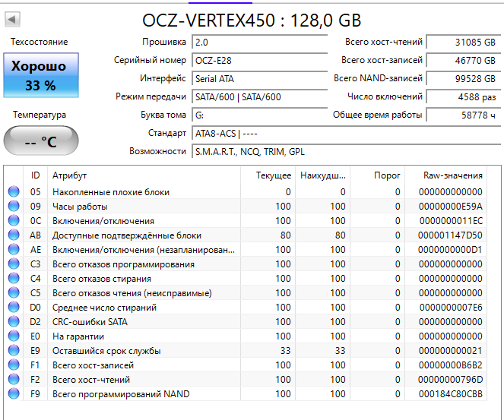Select the На гарантии row
This screenshot has width=504, height=420.
point(246,336)
